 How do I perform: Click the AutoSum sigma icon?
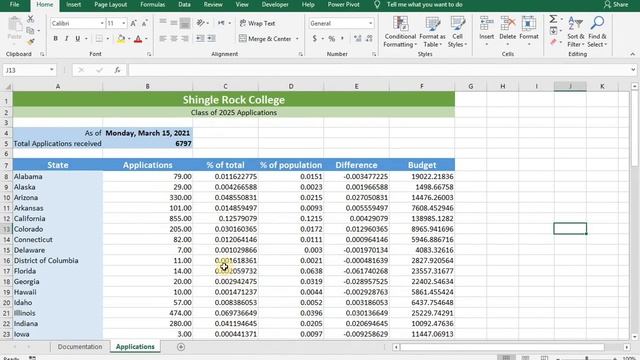(x=553, y=19)
